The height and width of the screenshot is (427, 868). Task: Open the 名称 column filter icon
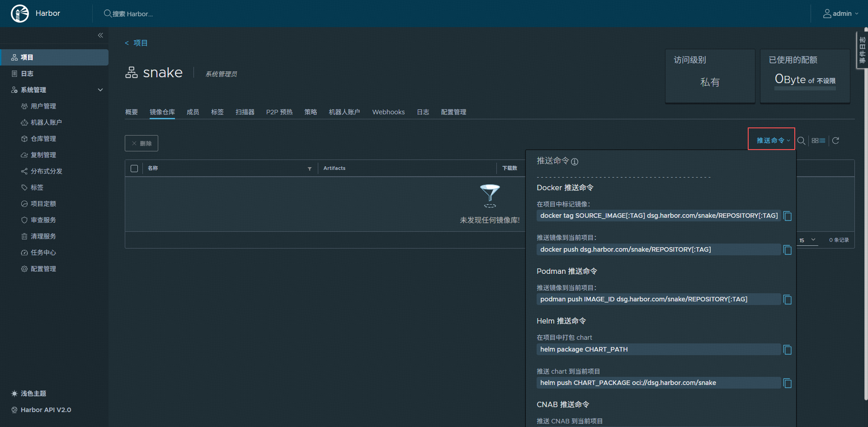[310, 169]
